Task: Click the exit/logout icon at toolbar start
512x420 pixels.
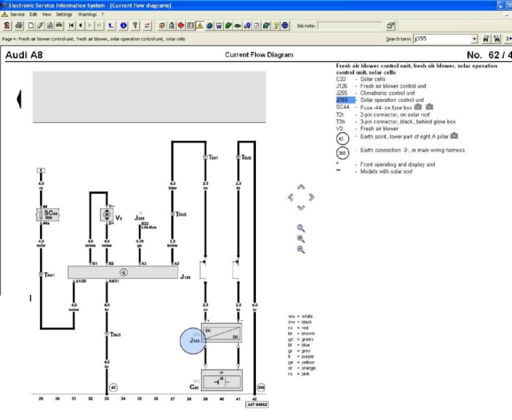Action: [x=6, y=25]
